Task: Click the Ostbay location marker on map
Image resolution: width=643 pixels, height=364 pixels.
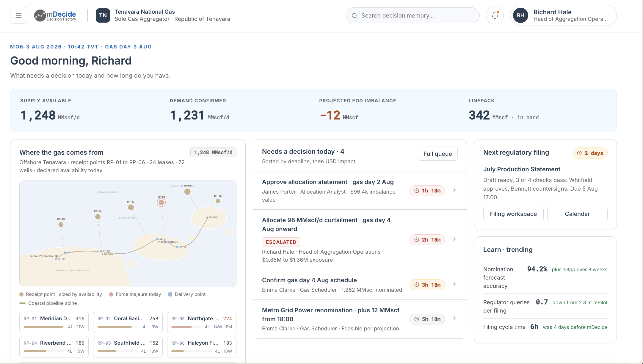Action: point(207,217)
